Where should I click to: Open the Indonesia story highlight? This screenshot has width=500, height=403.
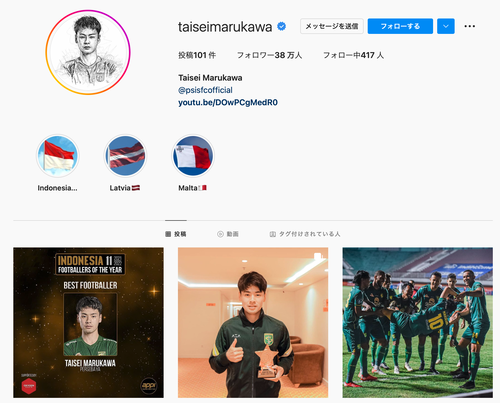tap(58, 156)
